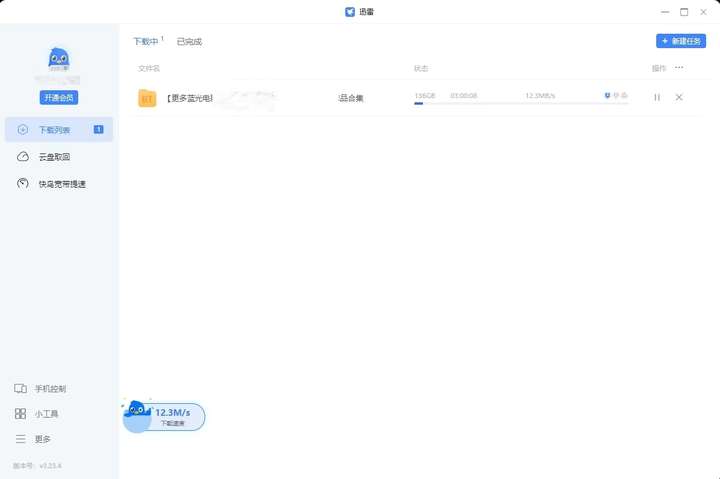Open the three-dots options in header

pyautogui.click(x=679, y=68)
